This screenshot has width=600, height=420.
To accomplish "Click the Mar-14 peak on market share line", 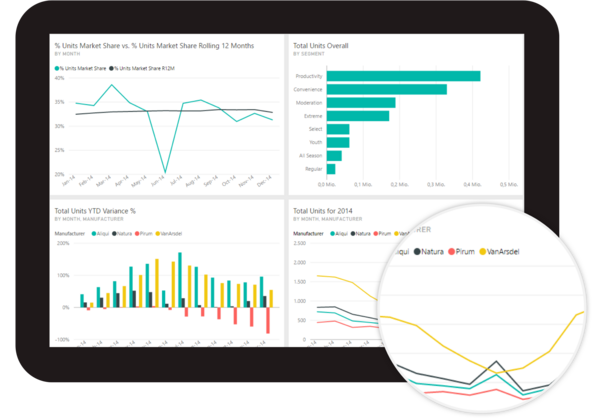I will click(x=111, y=85).
